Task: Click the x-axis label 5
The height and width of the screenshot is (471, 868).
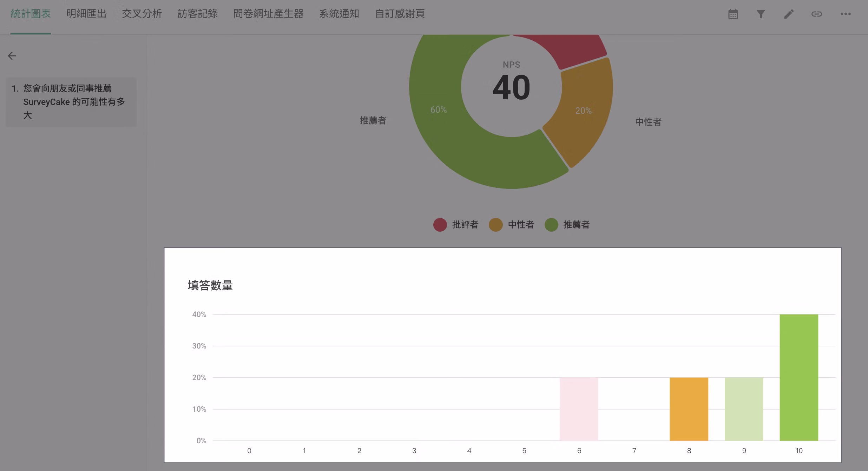Action: pos(524,451)
